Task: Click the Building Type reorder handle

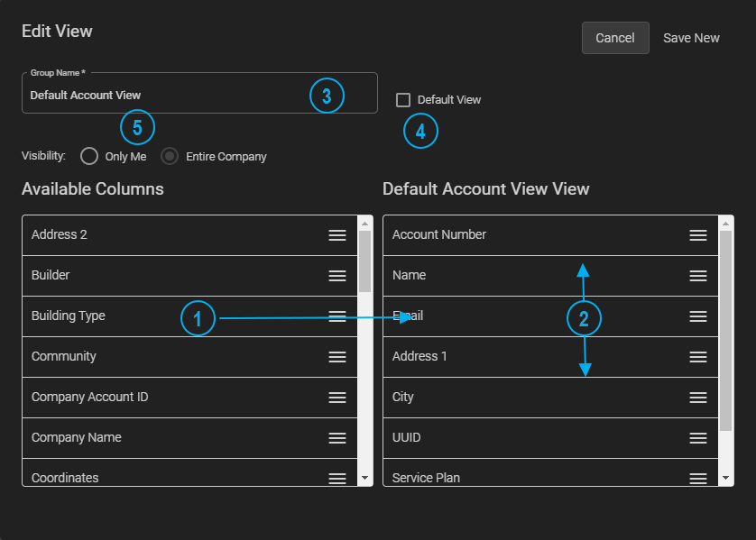Action: click(337, 316)
